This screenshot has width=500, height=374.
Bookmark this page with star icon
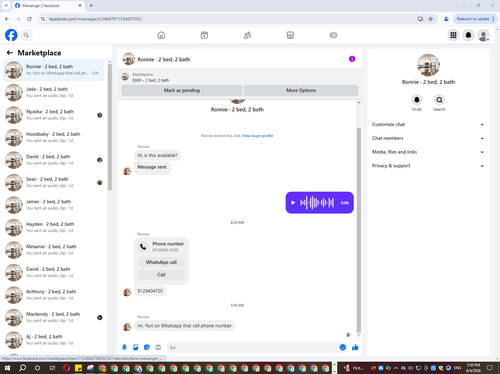431,19
